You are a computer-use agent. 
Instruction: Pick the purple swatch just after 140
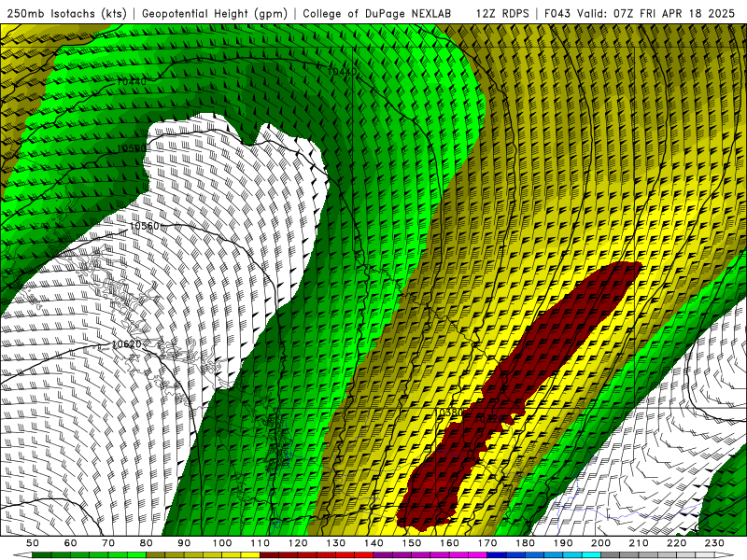[383, 554]
